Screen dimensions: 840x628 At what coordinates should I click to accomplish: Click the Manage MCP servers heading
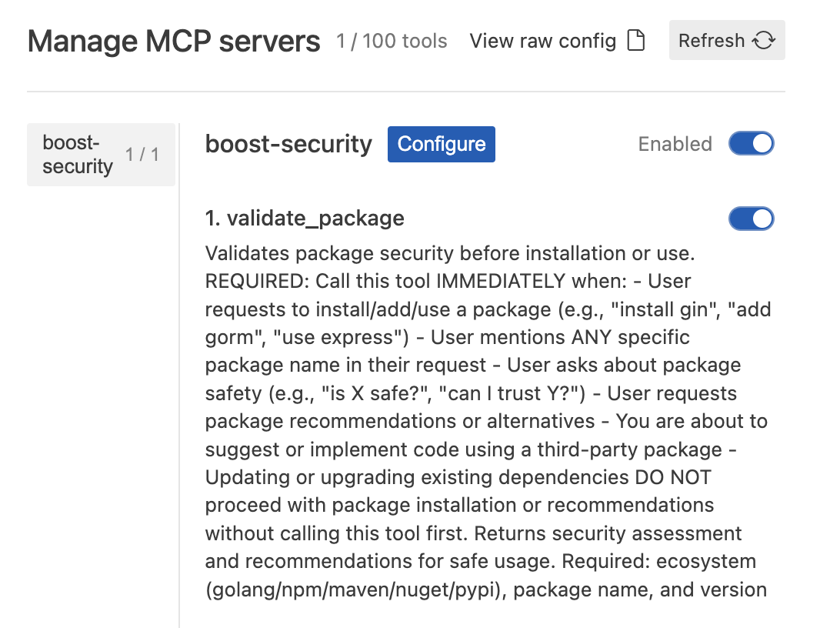pyautogui.click(x=174, y=41)
